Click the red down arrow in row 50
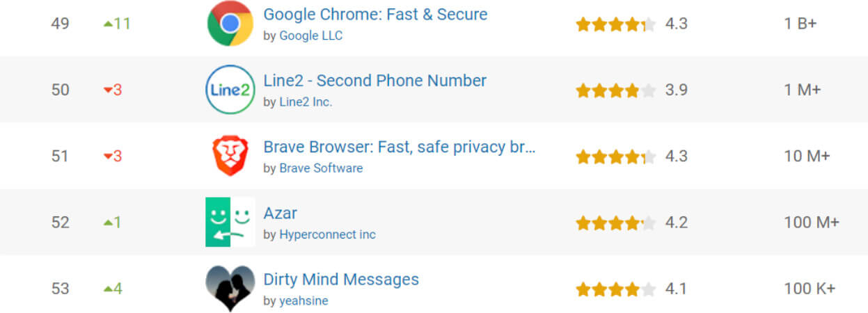Viewport: 868px width, 313px height. [x=107, y=90]
